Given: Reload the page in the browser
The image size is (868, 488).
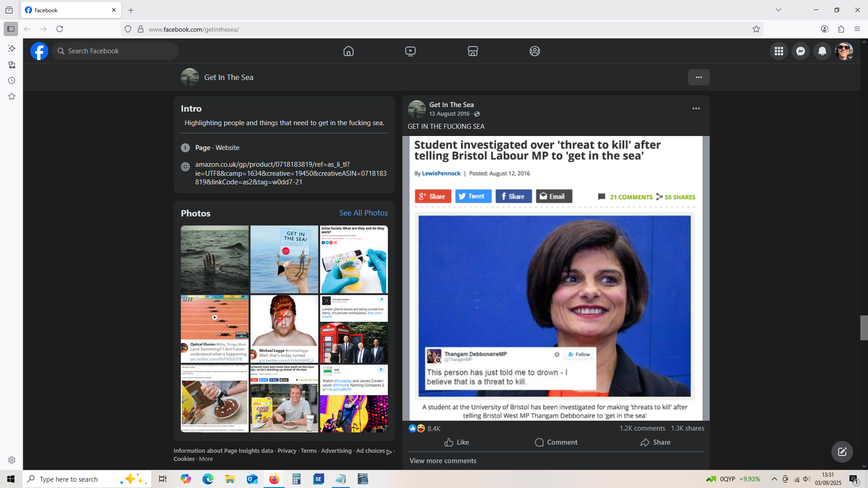Looking at the screenshot, I should 60,29.
